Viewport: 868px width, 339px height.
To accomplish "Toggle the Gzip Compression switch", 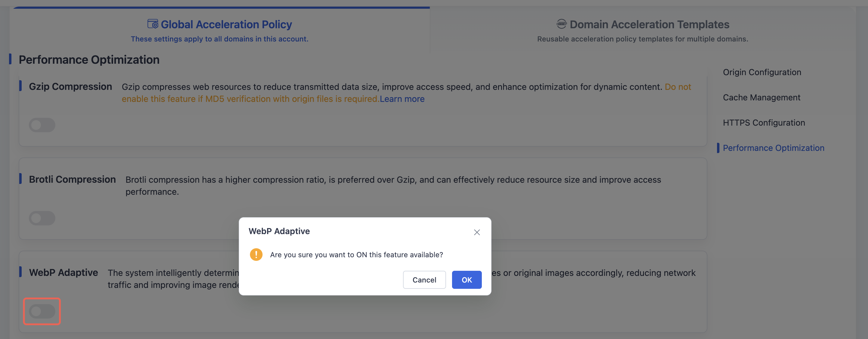I will 42,125.
